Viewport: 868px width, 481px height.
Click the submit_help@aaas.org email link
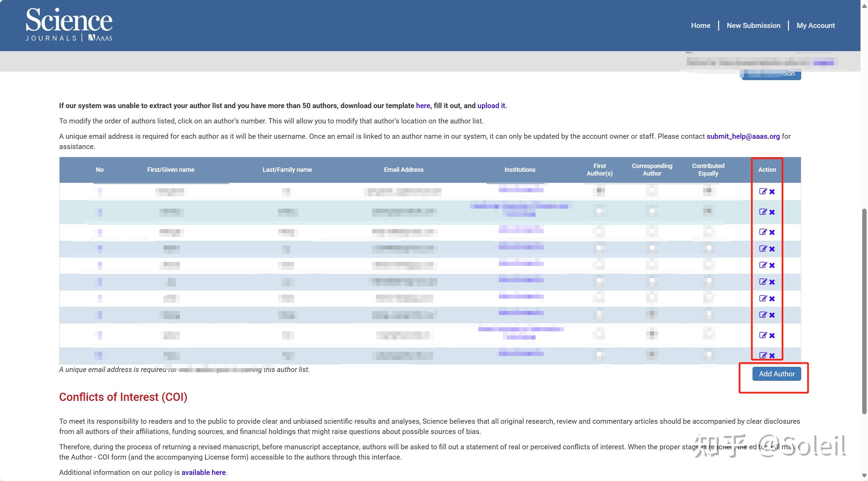coord(743,136)
